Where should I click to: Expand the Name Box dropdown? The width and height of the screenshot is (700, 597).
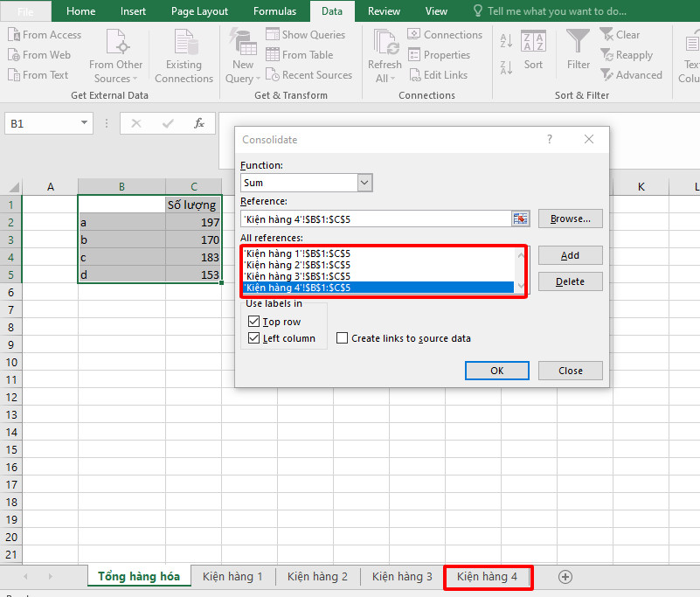point(84,122)
